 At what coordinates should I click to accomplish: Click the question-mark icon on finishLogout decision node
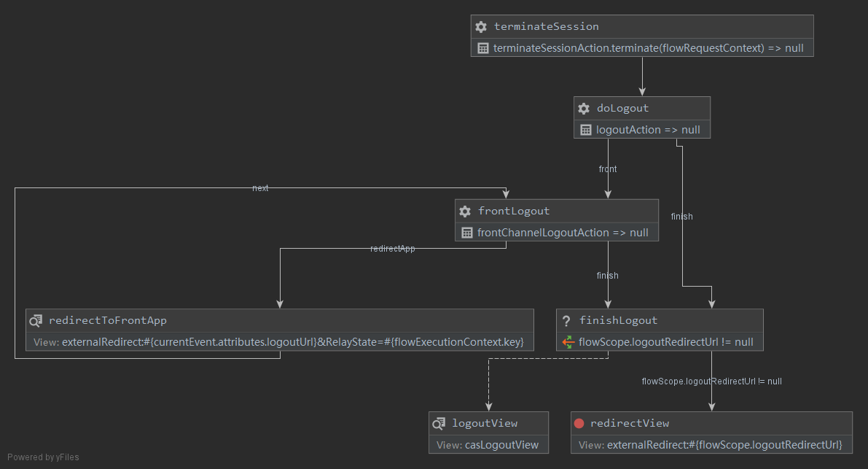pos(566,320)
